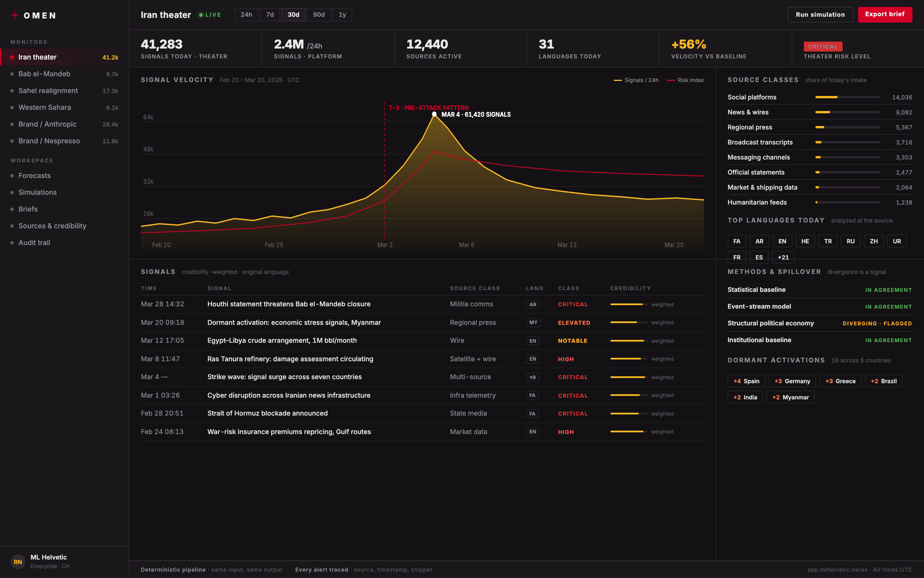Select the HE language chip

coord(805,241)
